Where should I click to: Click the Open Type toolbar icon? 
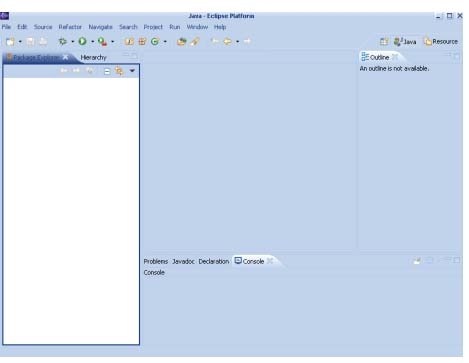pos(182,41)
